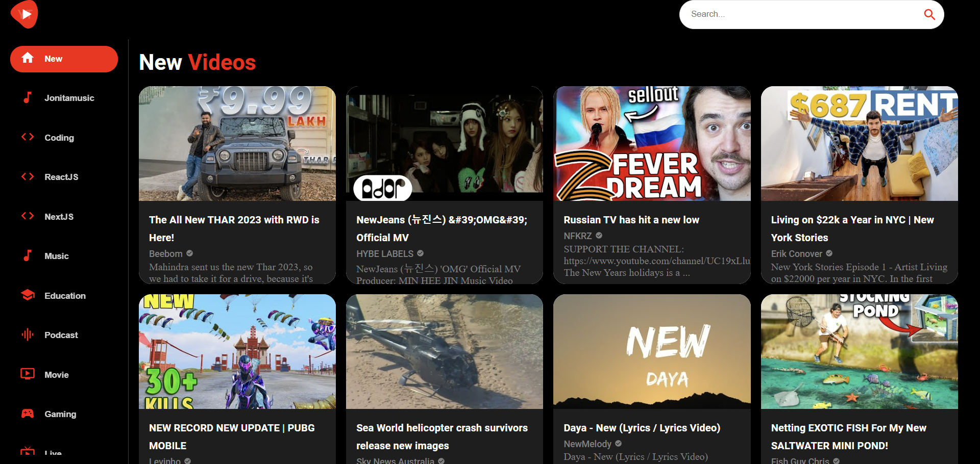This screenshot has height=464, width=980.
Task: Click the sound wave icon beside Podcast
Action: coord(28,334)
